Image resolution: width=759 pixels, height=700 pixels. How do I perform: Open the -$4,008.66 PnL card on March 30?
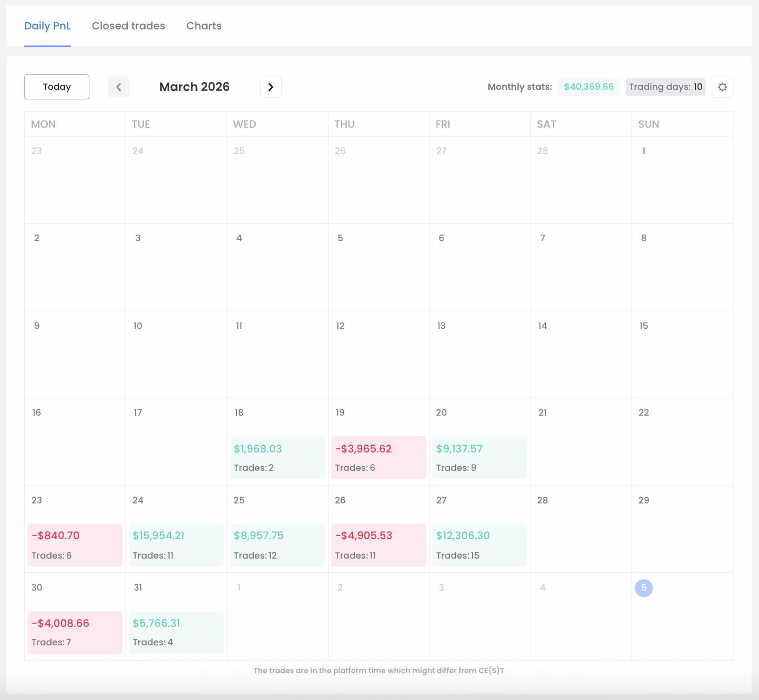click(75, 632)
